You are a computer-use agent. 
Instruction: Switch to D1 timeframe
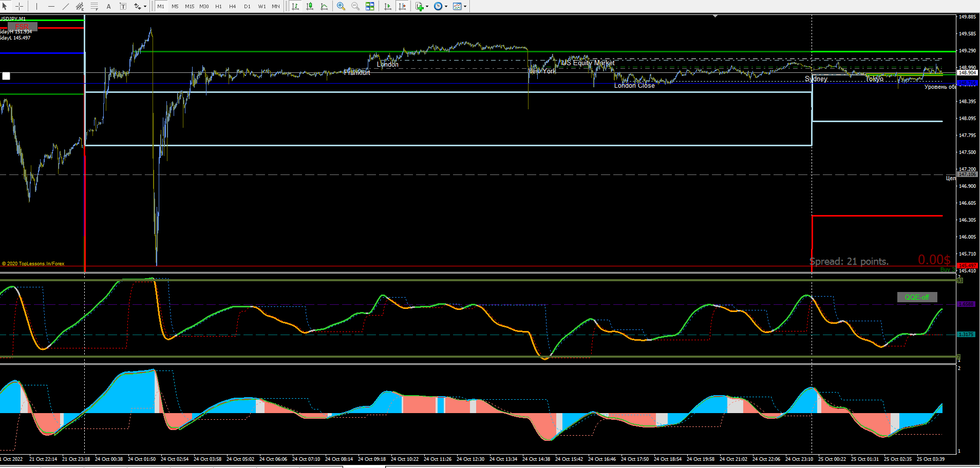(247, 6)
